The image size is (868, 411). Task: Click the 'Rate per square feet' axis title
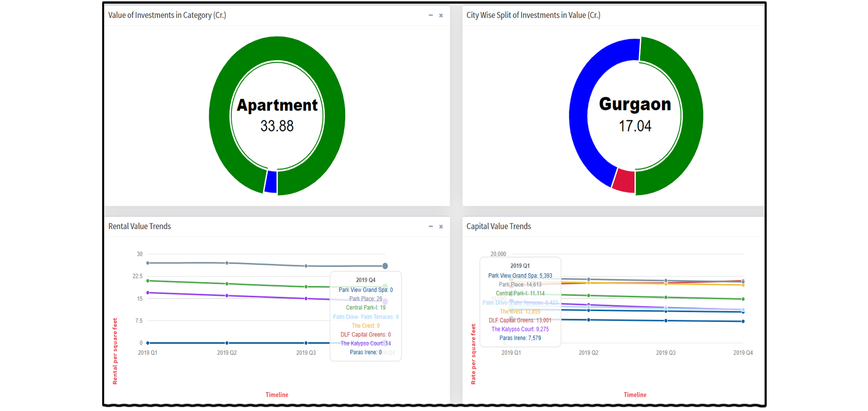[x=473, y=354]
